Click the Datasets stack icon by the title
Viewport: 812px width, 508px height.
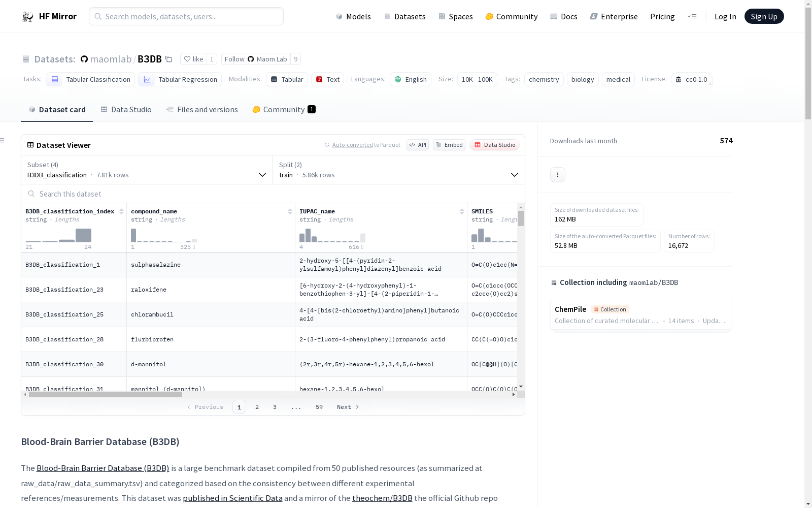point(26,59)
